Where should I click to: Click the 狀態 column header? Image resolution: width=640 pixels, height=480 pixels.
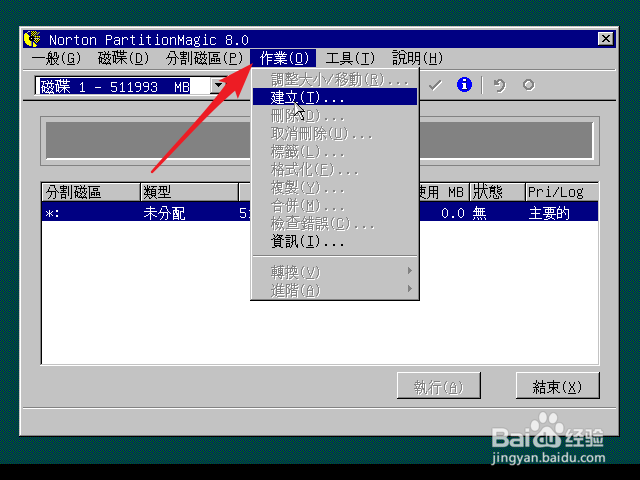point(497,192)
